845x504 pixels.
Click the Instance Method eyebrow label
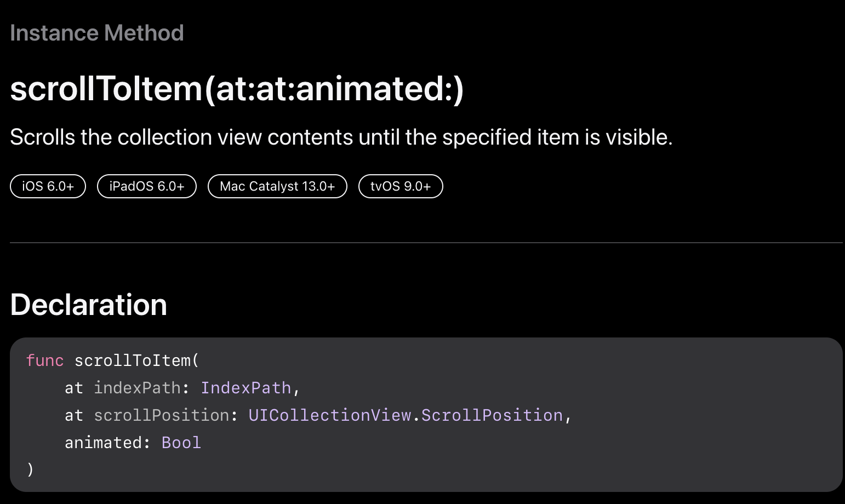[x=97, y=33]
